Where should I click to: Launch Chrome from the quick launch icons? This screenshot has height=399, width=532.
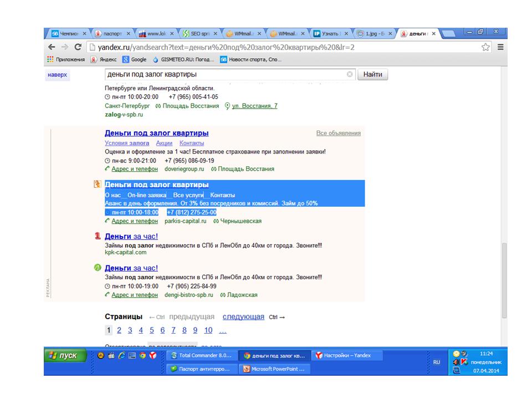[142, 355]
